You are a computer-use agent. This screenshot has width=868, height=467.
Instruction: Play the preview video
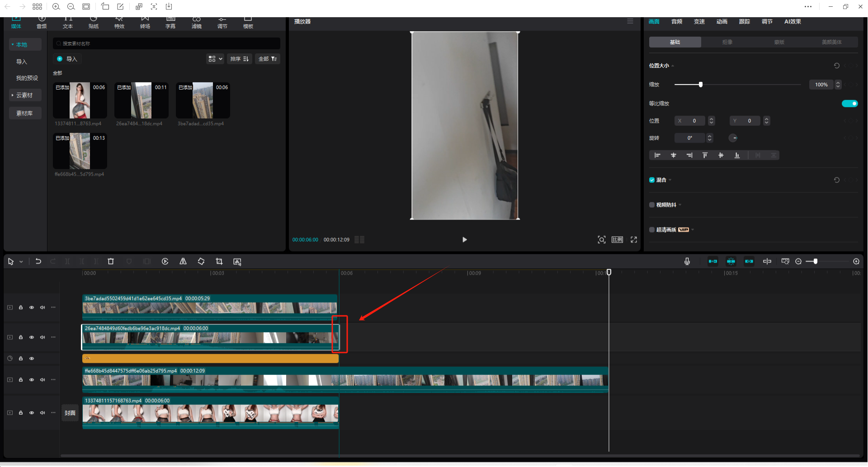464,240
